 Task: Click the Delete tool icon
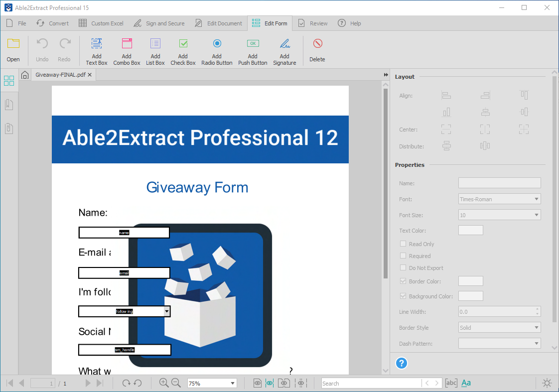click(x=318, y=43)
